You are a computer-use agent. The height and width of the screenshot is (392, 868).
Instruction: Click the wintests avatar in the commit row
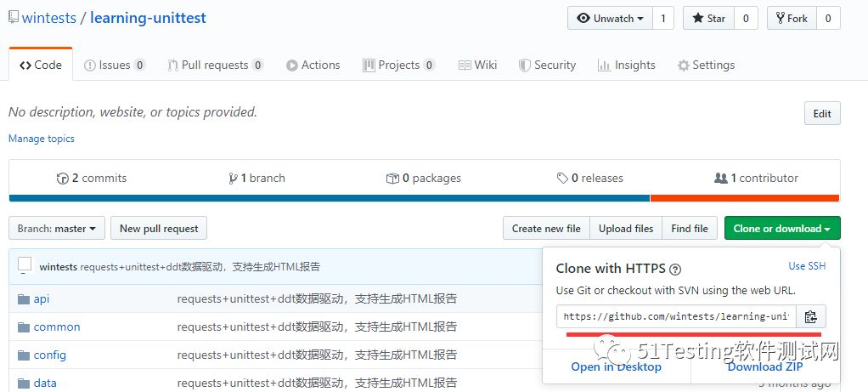point(25,265)
